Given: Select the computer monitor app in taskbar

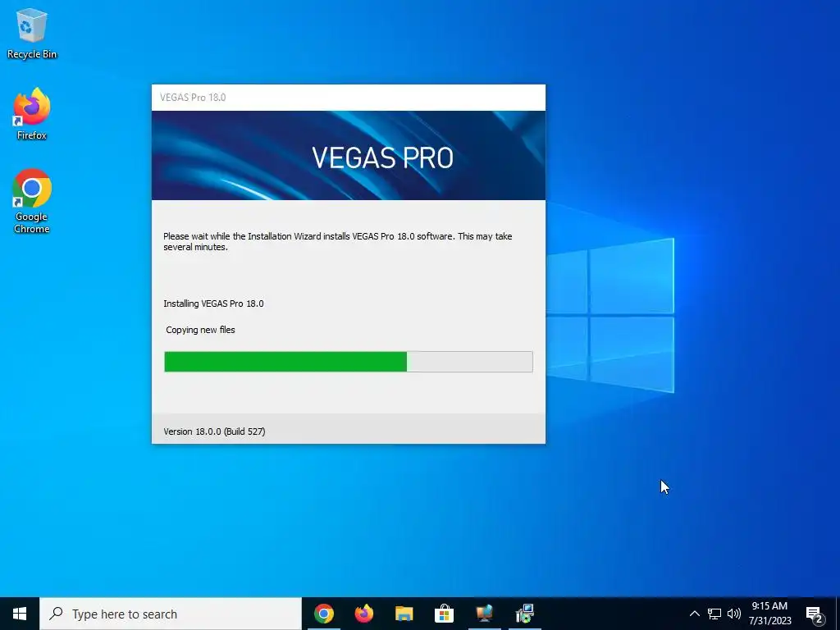Looking at the screenshot, I should pyautogui.click(x=484, y=614).
